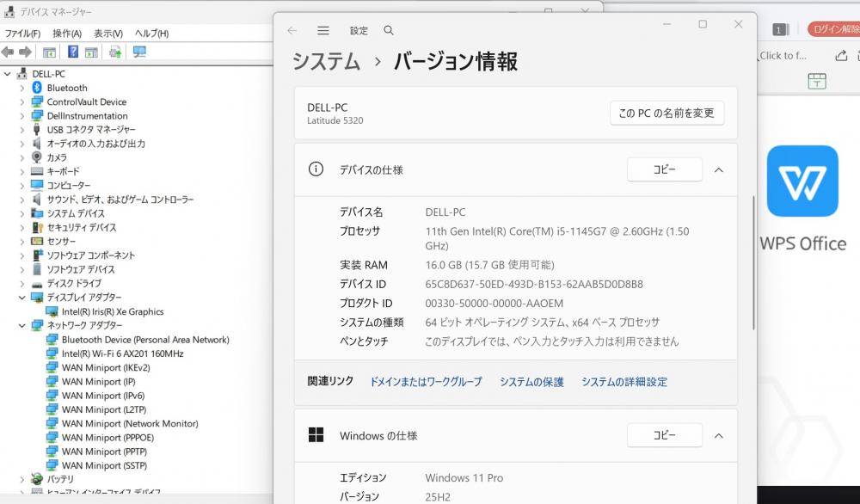Click the WPS Office logo
Viewport: 860px width, 504px height.
(802, 181)
